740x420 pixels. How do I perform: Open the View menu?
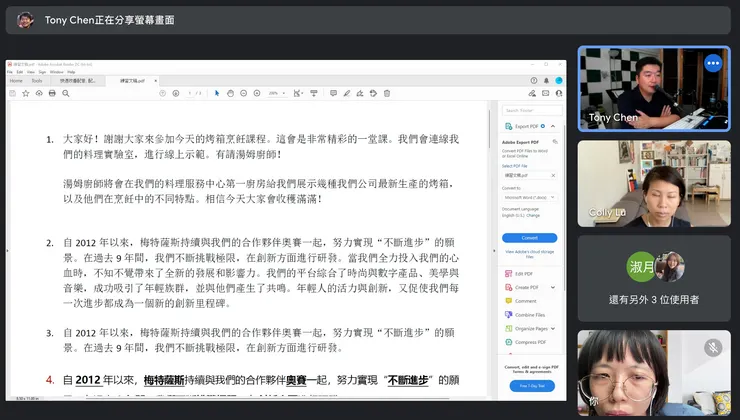click(x=31, y=72)
